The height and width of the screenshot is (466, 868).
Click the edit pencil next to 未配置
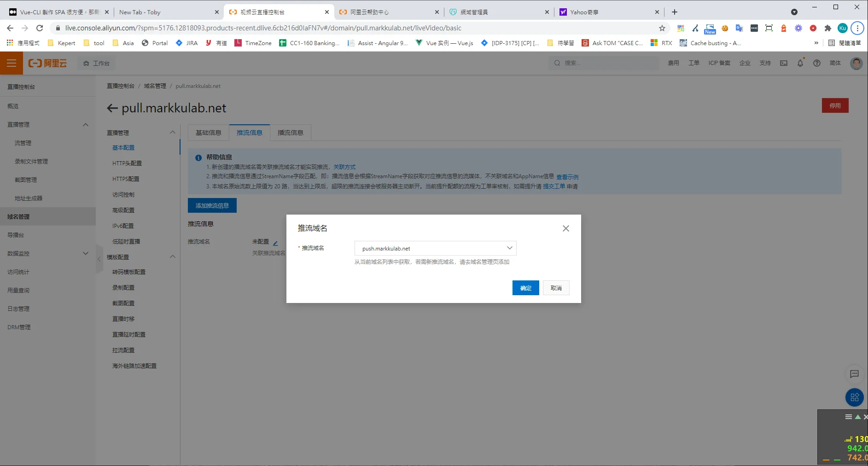tap(275, 243)
